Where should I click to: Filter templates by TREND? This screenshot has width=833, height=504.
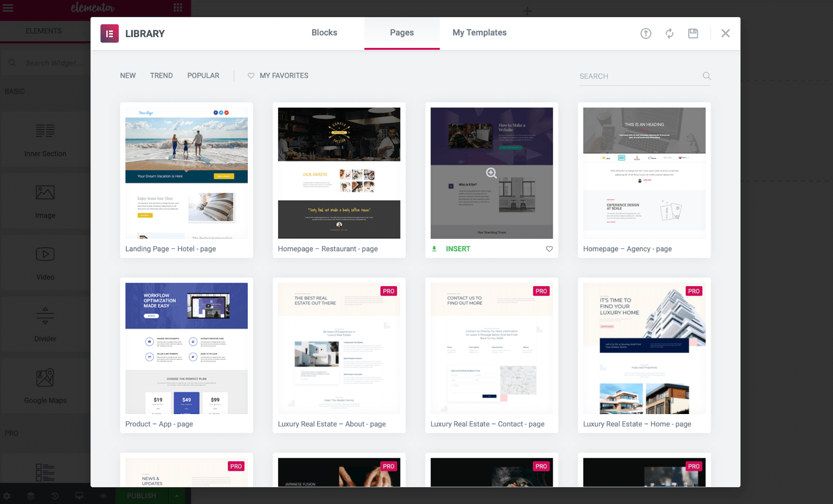pyautogui.click(x=161, y=76)
